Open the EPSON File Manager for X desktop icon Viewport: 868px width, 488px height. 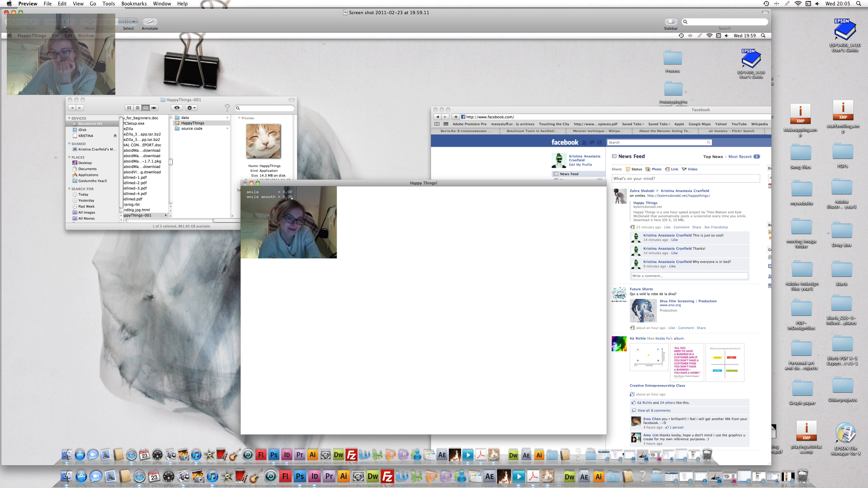point(845,433)
